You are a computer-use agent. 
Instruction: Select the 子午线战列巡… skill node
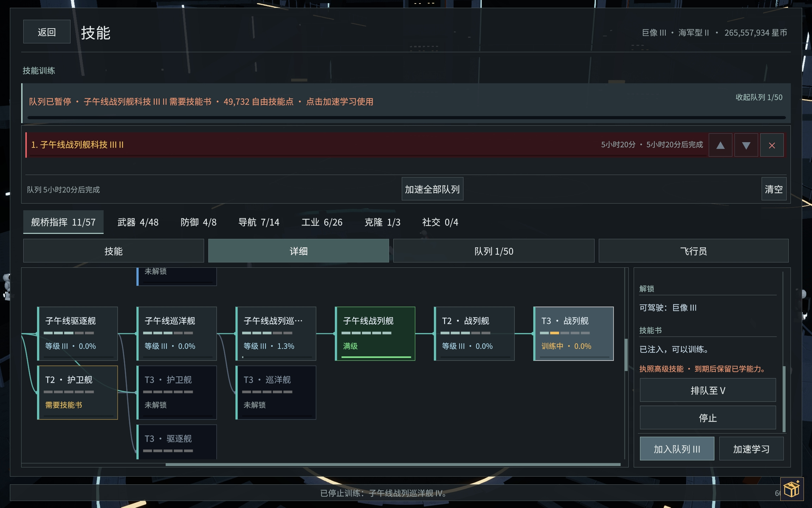point(276,333)
